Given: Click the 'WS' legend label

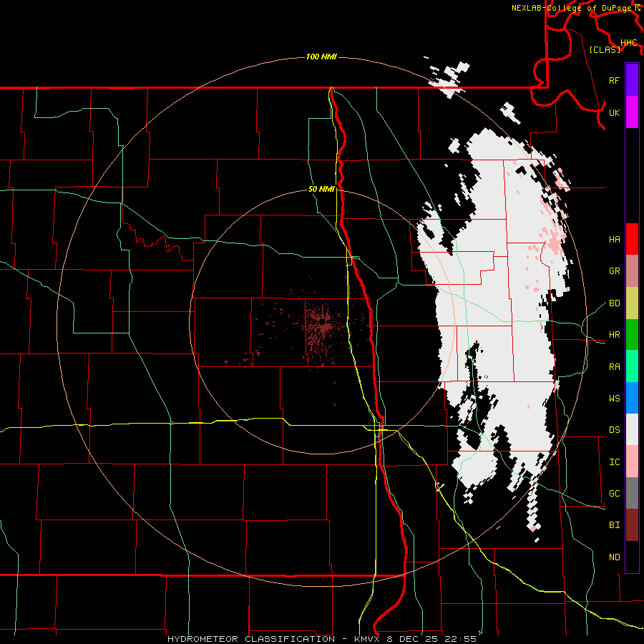Looking at the screenshot, I should [x=614, y=398].
